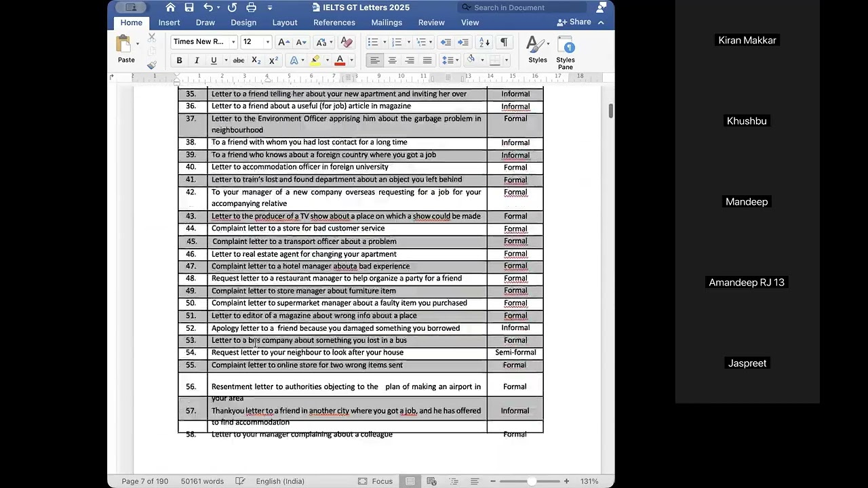Redo the last action
The width and height of the screenshot is (868, 488).
click(232, 7)
